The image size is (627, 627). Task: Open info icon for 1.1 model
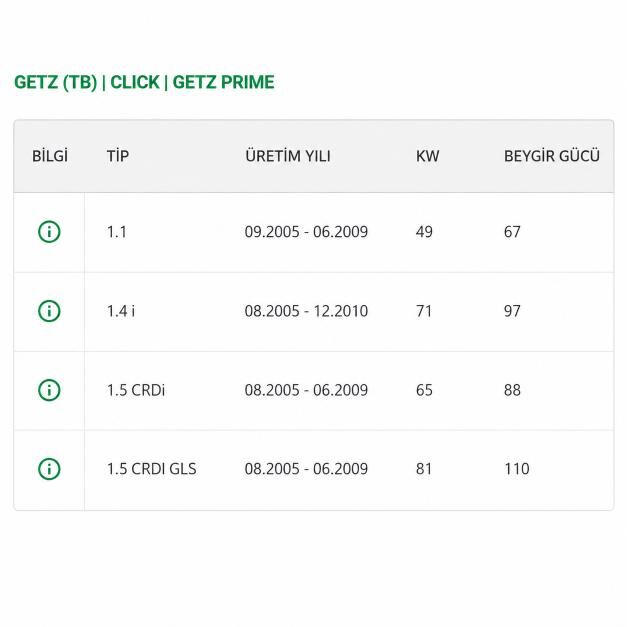coord(49,232)
